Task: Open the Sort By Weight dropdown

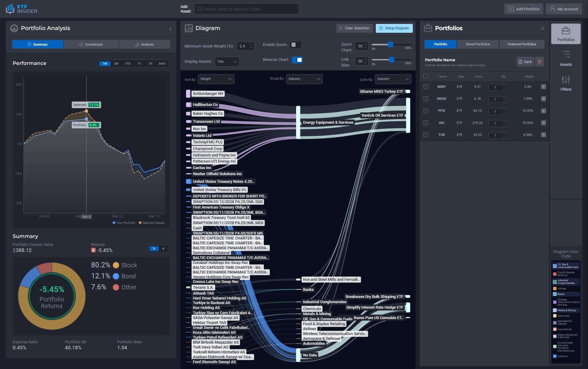Action: coord(216,79)
